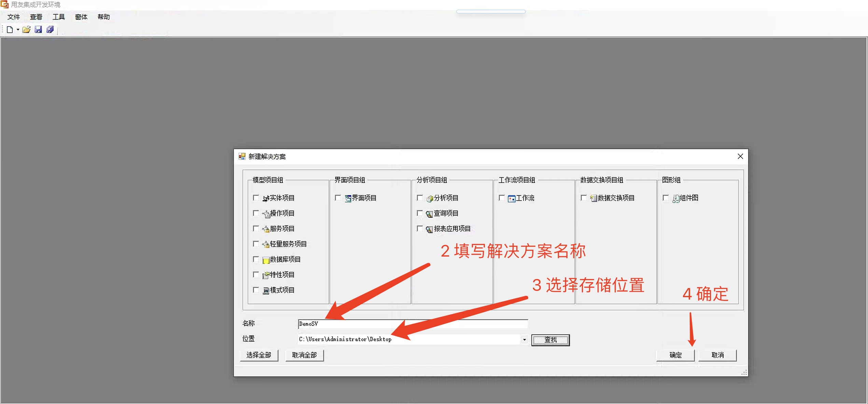Tick the 数据交换项目 checkbox
The height and width of the screenshot is (404, 868).
(x=584, y=198)
